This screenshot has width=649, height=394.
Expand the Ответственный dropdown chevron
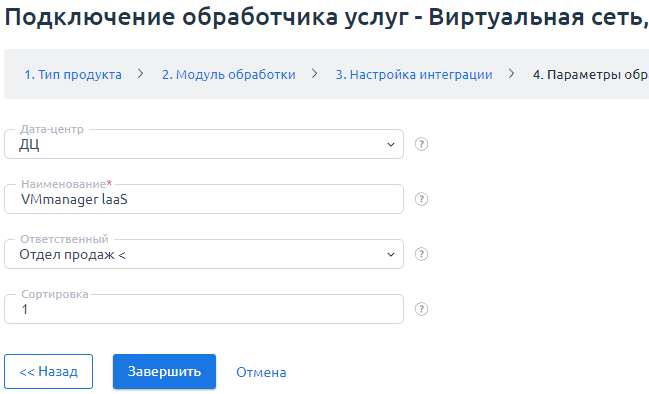[390, 255]
